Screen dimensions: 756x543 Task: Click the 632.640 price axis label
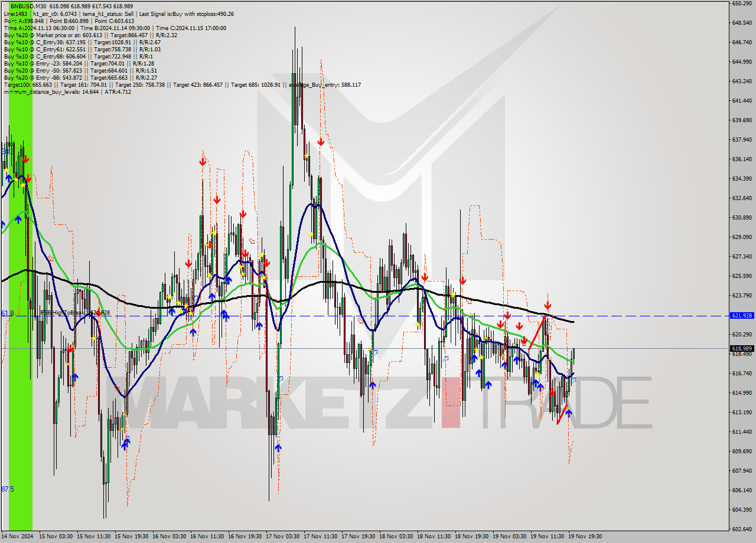point(741,198)
